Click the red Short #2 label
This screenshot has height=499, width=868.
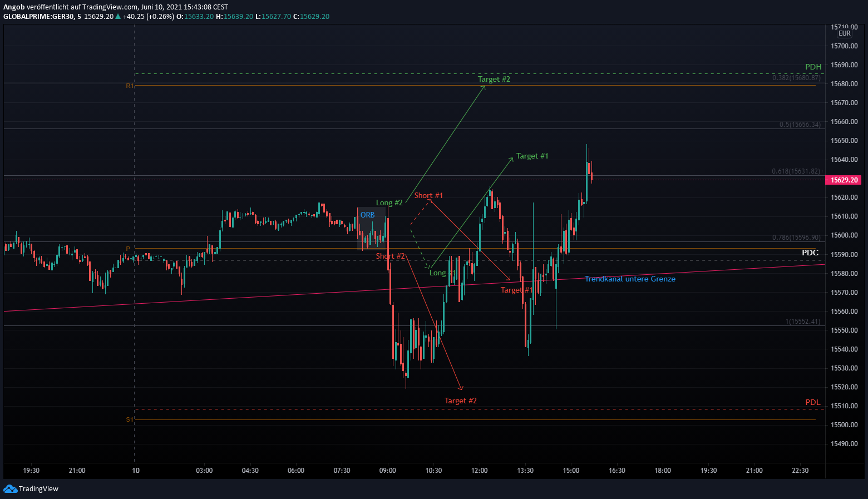pos(390,256)
